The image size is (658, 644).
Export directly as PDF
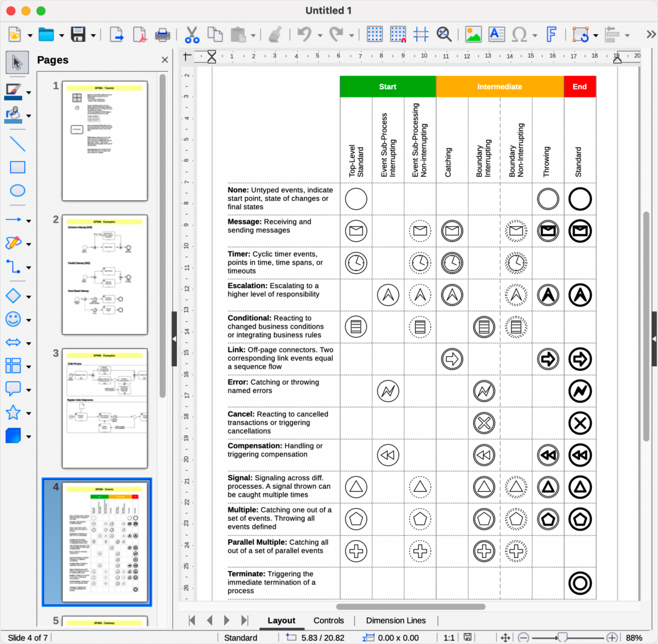(x=139, y=34)
